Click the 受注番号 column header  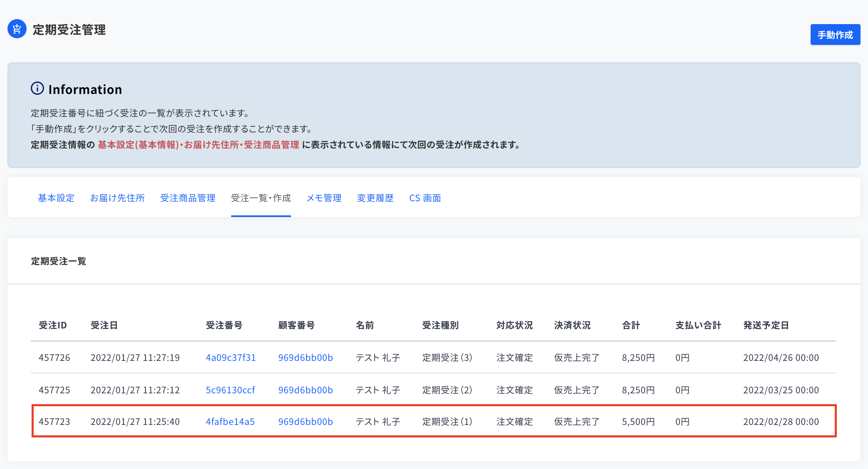pos(224,325)
